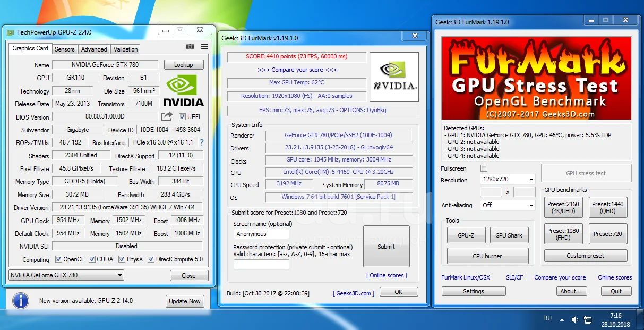This screenshot has height=330, width=644.
Task: Close GPU-Z with the Close button
Action: (x=188, y=276)
